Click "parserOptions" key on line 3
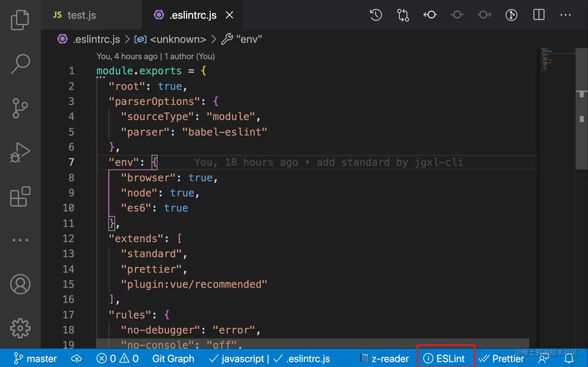The width and height of the screenshot is (588, 367). [154, 101]
